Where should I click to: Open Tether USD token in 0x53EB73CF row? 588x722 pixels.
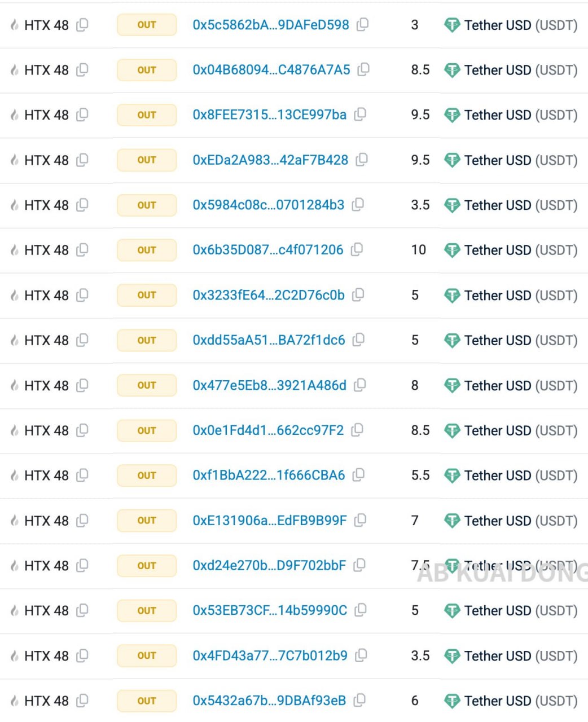[521, 610]
